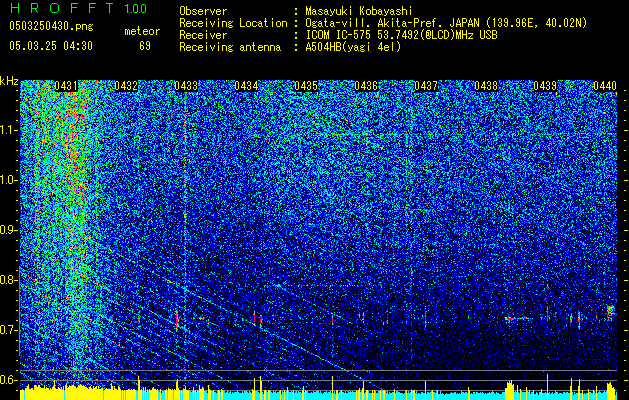Click the 1.0 kHz axis tick label
This screenshot has width=629, height=400.
click(x=8, y=181)
